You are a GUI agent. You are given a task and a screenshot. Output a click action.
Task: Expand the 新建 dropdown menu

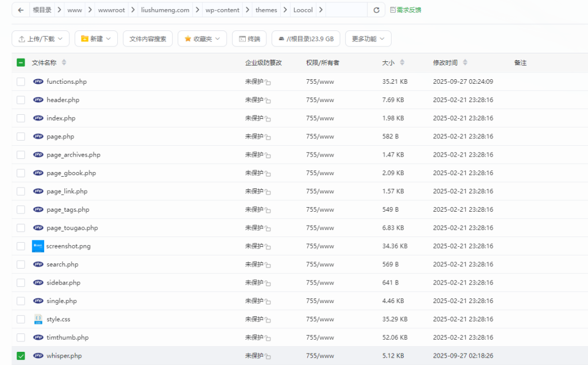tap(96, 38)
